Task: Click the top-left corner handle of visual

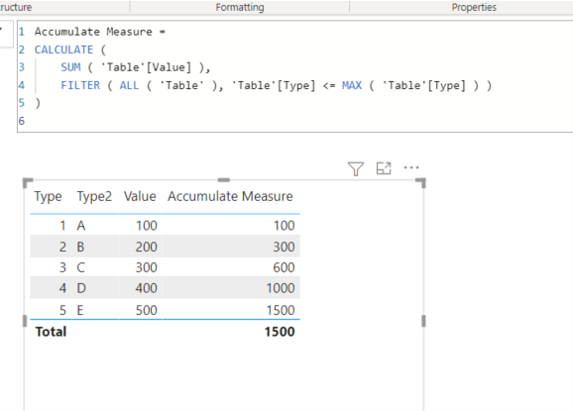Action: (27, 183)
